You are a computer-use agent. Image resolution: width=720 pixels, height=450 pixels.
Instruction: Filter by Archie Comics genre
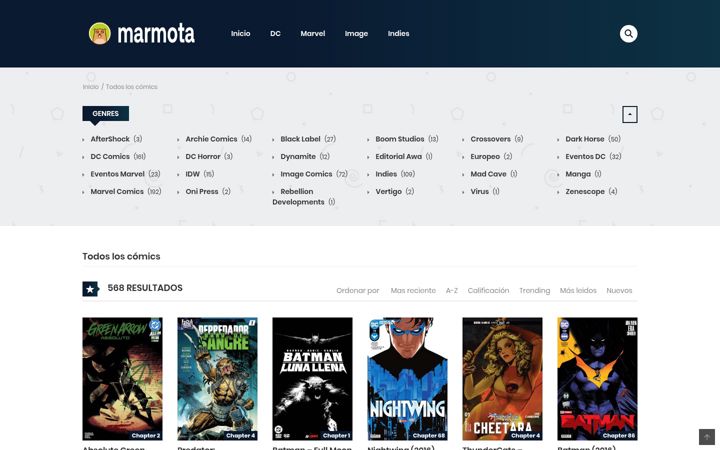(x=211, y=139)
